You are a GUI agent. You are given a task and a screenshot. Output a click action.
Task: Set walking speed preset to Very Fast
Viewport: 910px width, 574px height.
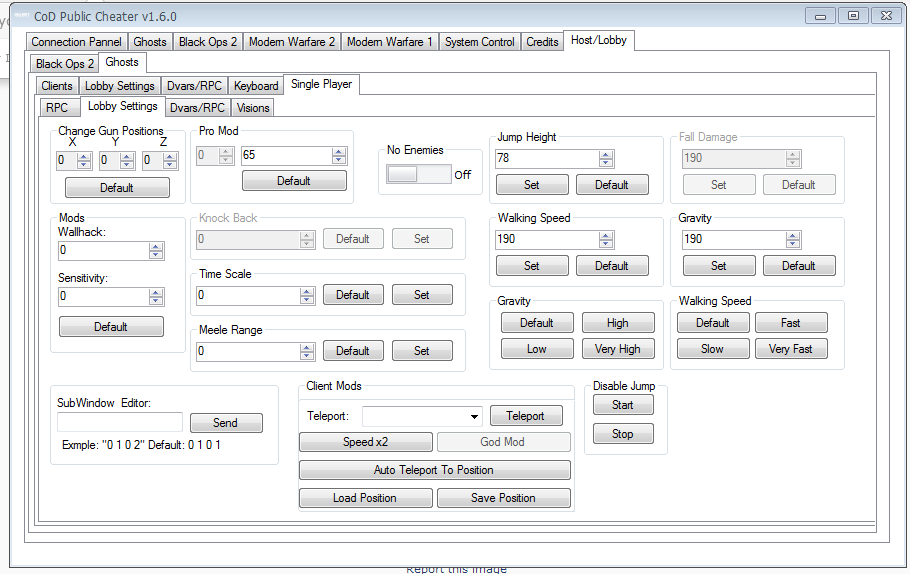click(x=791, y=349)
